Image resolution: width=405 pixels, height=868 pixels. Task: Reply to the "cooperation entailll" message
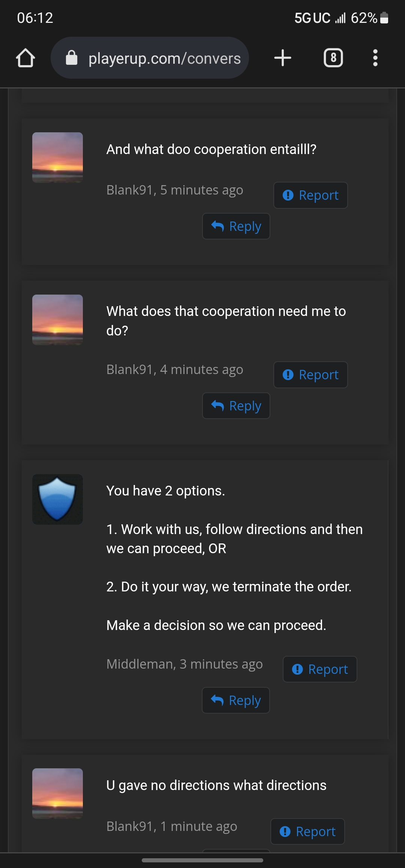pyautogui.click(x=236, y=226)
